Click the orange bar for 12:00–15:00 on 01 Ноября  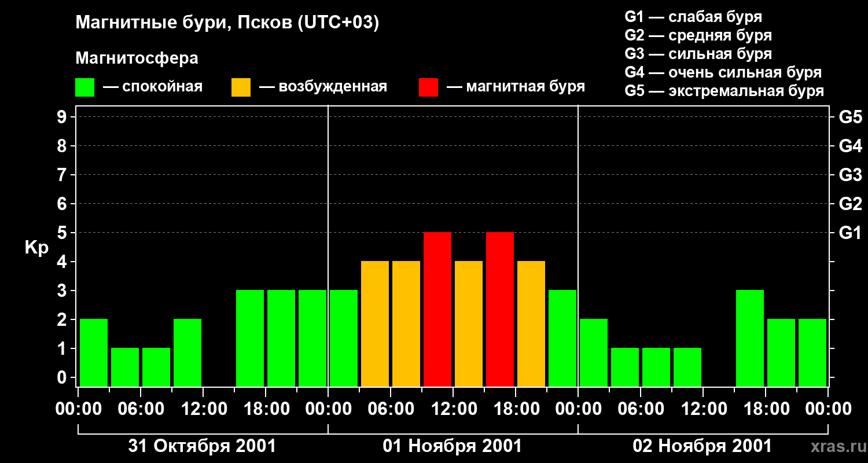469,324
